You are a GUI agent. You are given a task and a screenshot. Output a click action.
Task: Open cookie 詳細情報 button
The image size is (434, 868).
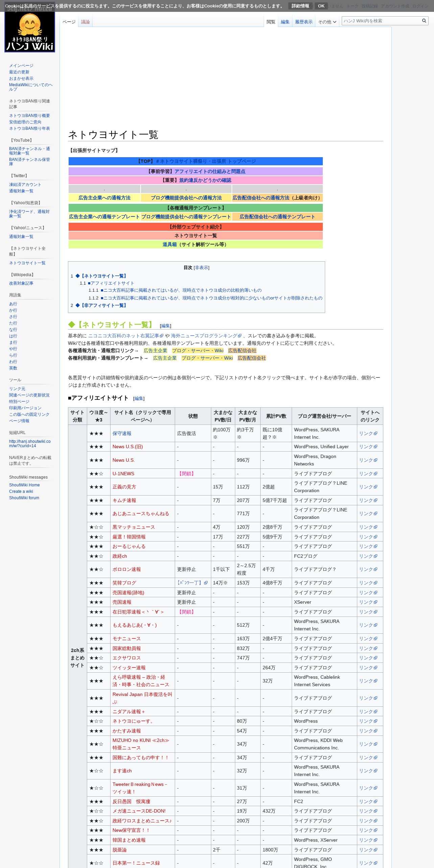point(300,6)
